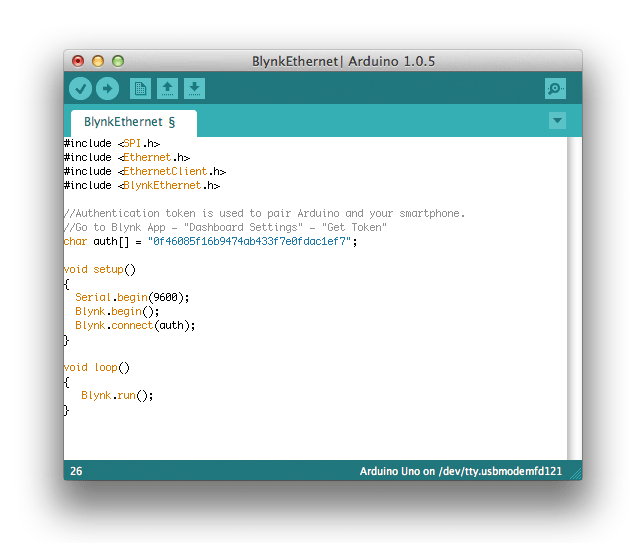Open a sketch using the up-arrow icon
640x543 pixels.
tap(167, 89)
